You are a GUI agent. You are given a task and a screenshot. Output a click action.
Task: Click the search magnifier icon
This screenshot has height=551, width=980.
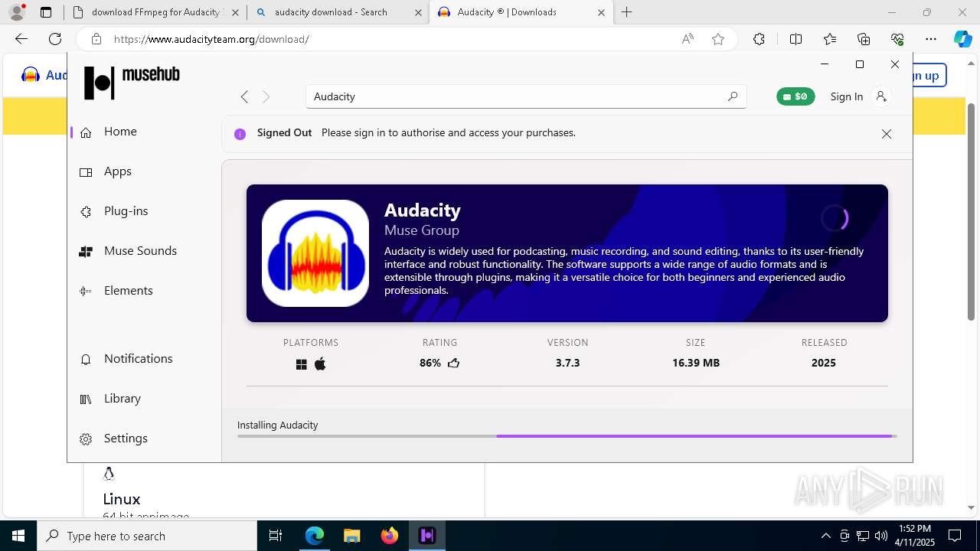pyautogui.click(x=732, y=96)
